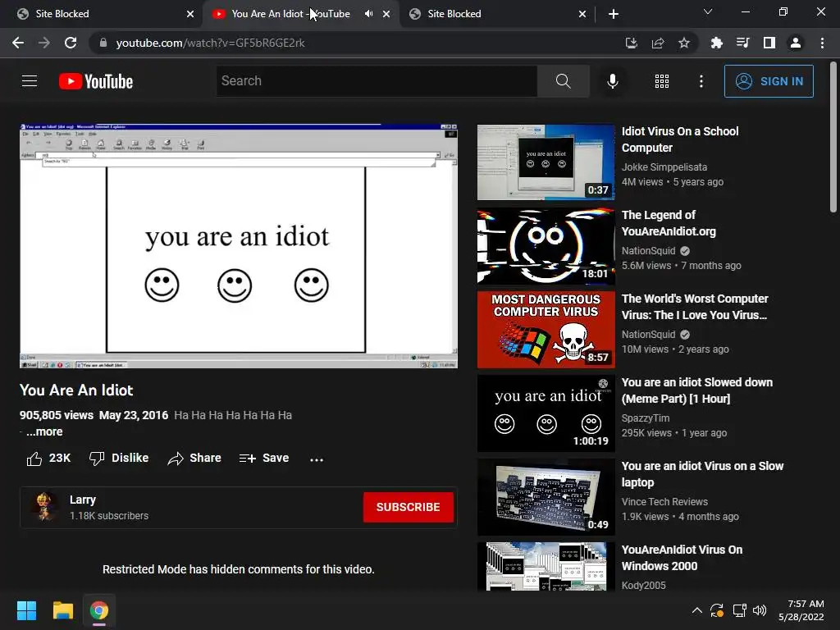The height and width of the screenshot is (630, 840).
Task: Open Chrome profile icon
Action: coord(796,43)
